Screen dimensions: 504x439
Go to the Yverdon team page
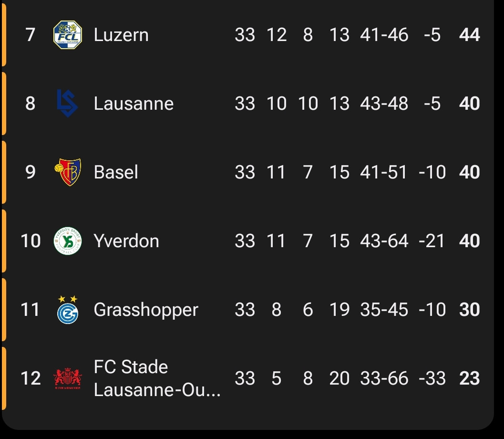126,241
